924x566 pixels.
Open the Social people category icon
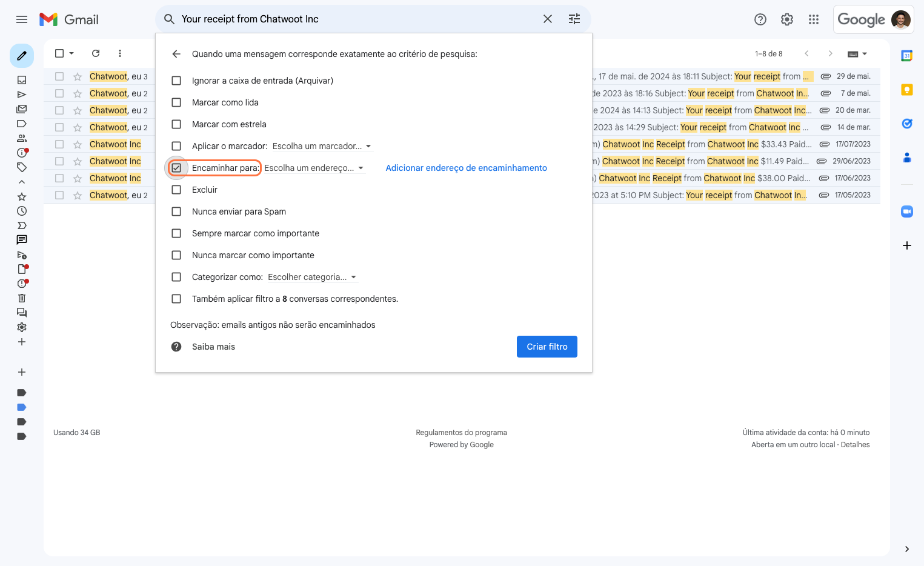click(22, 138)
